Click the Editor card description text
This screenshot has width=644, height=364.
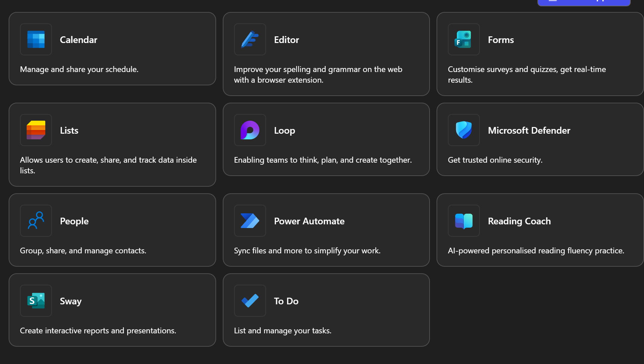point(318,74)
